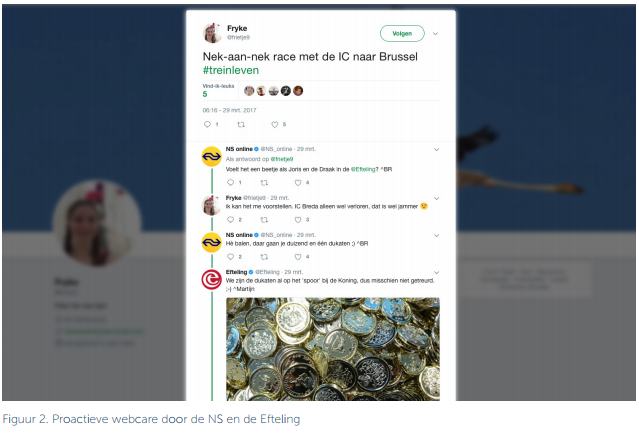Retweet NS online's dukaten reply
Viewport: 639px width, 433px height.
tap(264, 257)
